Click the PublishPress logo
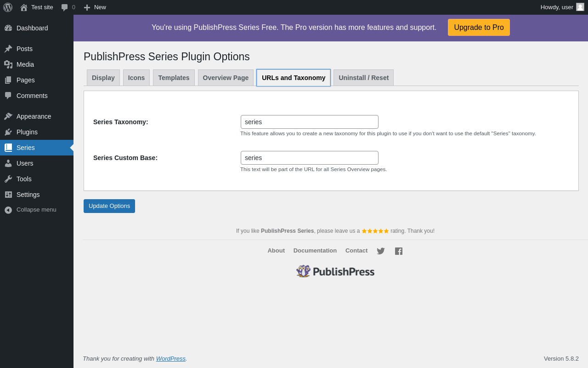The image size is (588, 368). [x=335, y=271]
